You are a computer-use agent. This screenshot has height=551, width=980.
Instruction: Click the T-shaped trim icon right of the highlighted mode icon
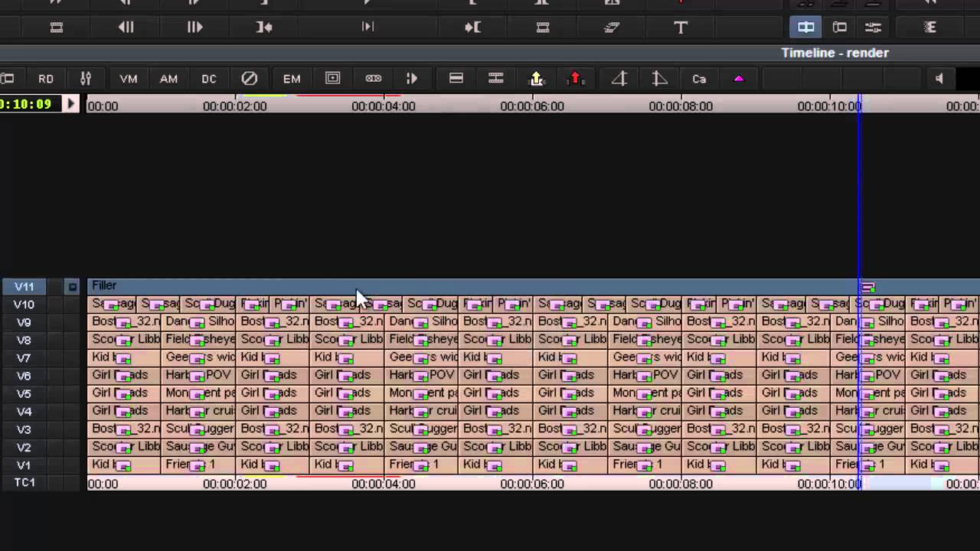pyautogui.click(x=840, y=28)
